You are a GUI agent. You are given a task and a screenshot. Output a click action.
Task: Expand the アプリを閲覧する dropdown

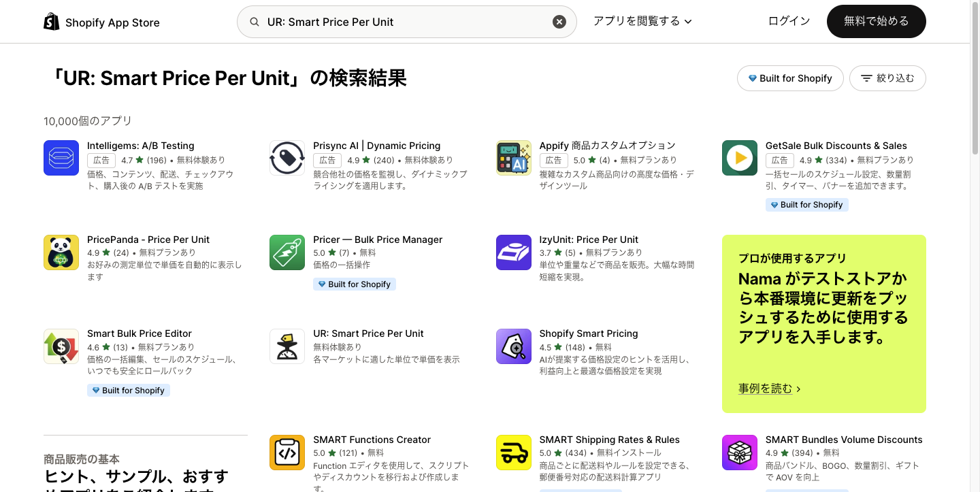coord(642,21)
